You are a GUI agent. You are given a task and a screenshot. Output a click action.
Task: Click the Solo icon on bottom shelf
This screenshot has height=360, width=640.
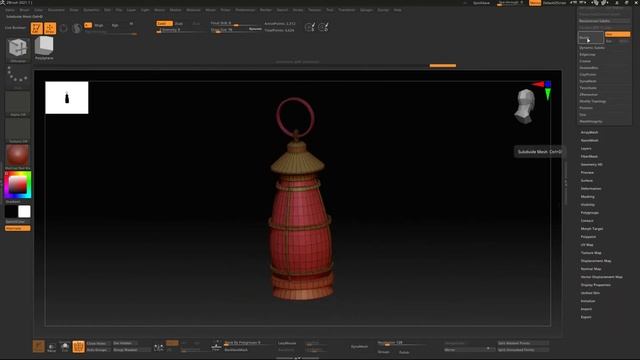65,347
